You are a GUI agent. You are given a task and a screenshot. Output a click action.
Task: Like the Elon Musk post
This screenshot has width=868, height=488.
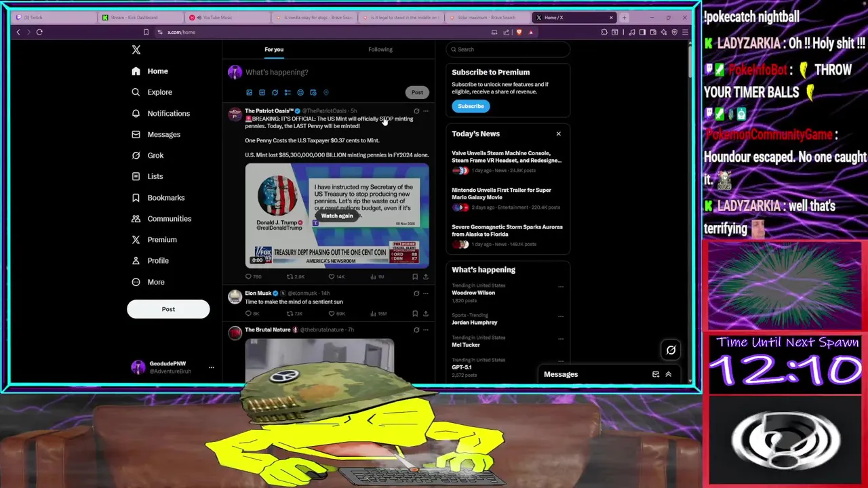(x=336, y=313)
